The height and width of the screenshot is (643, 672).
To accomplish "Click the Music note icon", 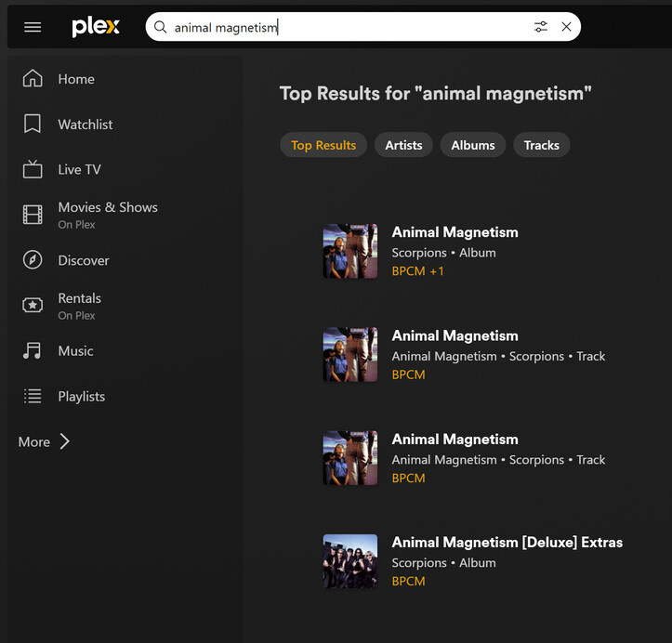I will [x=33, y=350].
